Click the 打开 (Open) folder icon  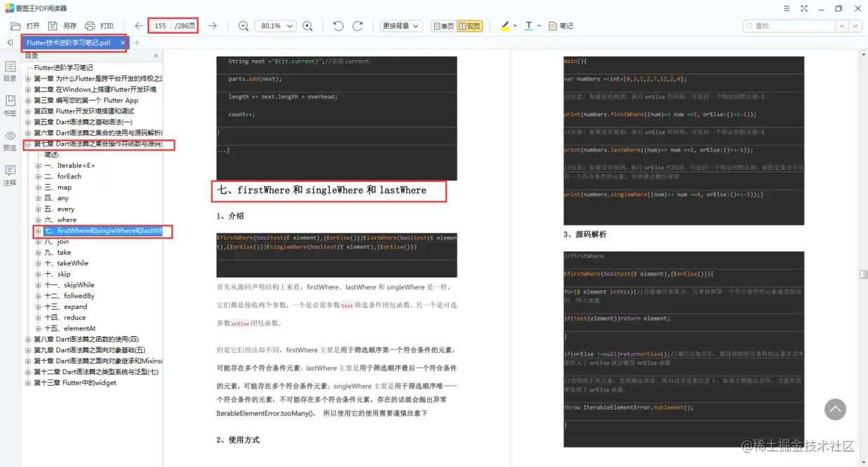pos(15,26)
